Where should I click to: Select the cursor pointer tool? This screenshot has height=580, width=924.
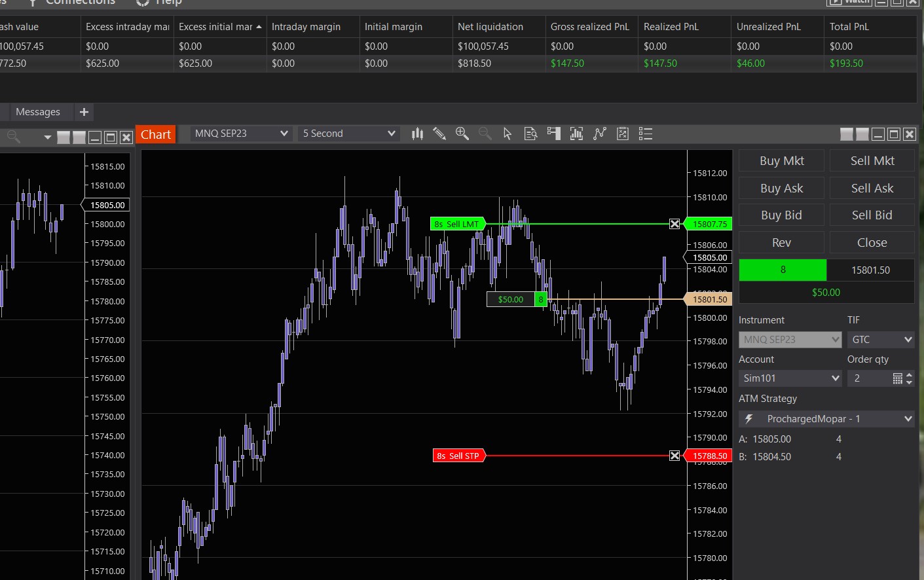coord(508,134)
